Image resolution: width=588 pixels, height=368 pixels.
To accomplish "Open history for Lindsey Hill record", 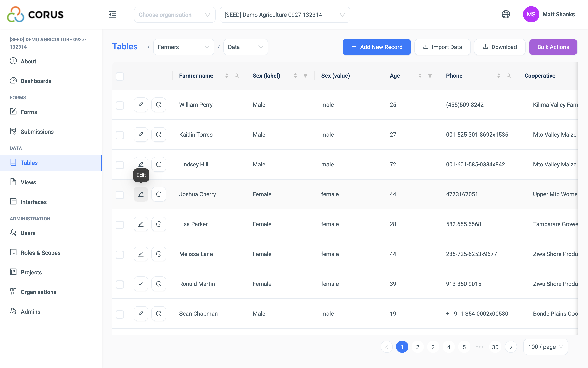I will pyautogui.click(x=159, y=164).
